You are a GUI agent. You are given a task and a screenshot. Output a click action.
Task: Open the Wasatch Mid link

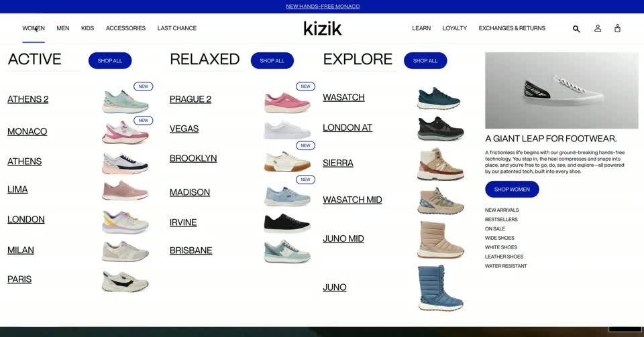click(x=352, y=200)
